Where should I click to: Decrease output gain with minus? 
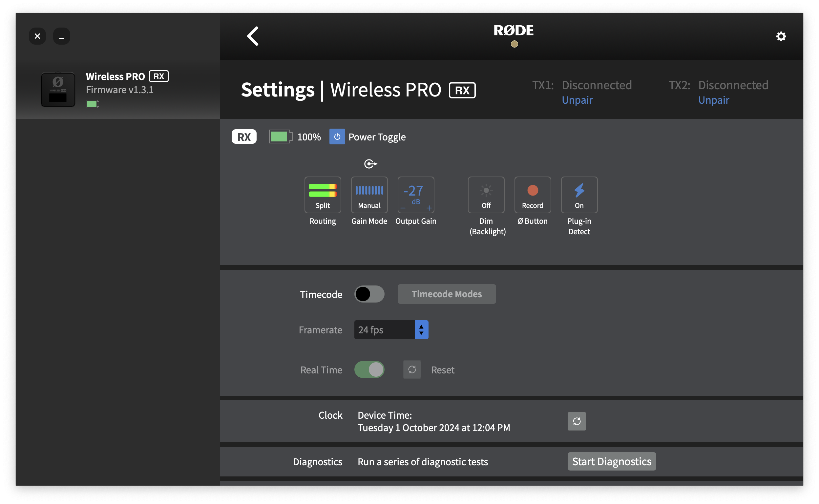click(x=403, y=208)
